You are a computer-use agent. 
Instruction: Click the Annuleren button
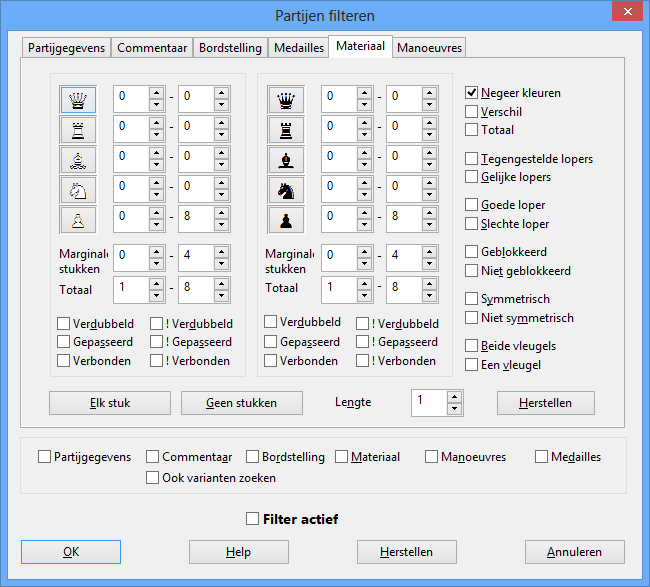(575, 552)
